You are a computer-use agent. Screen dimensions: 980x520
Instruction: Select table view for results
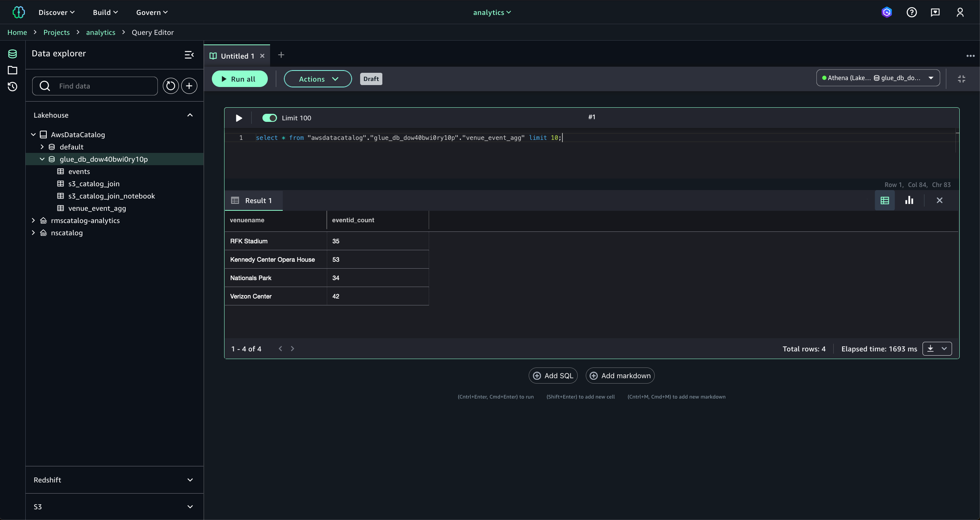click(x=885, y=200)
